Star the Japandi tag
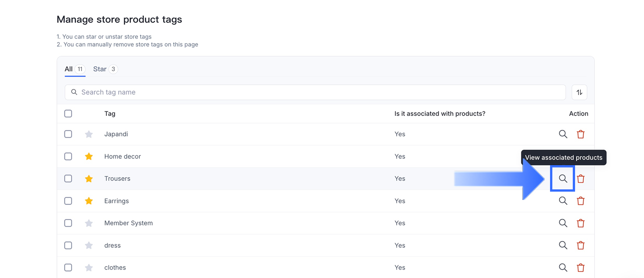644x278 pixels. tap(89, 134)
